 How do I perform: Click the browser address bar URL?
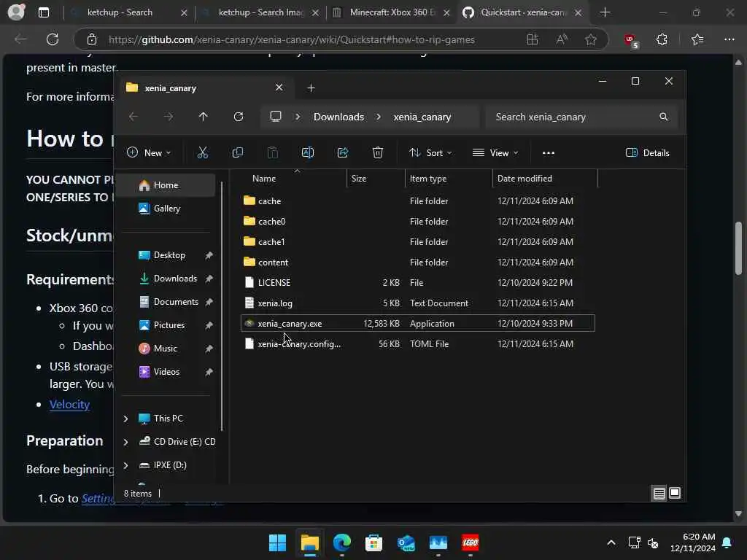(x=292, y=39)
